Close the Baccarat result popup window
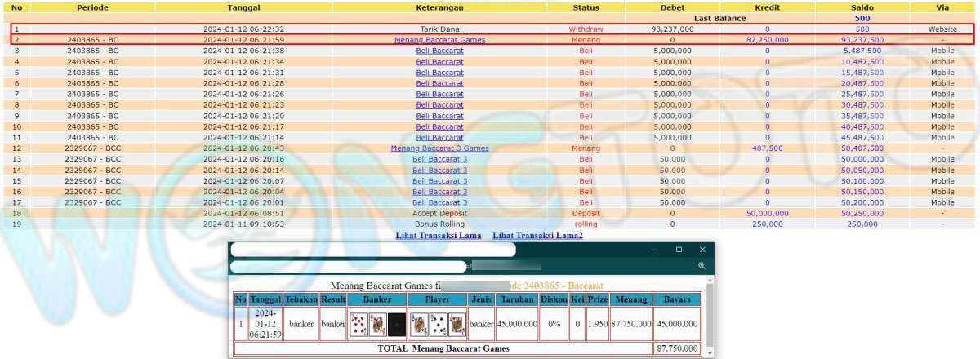980x359 pixels. click(702, 250)
